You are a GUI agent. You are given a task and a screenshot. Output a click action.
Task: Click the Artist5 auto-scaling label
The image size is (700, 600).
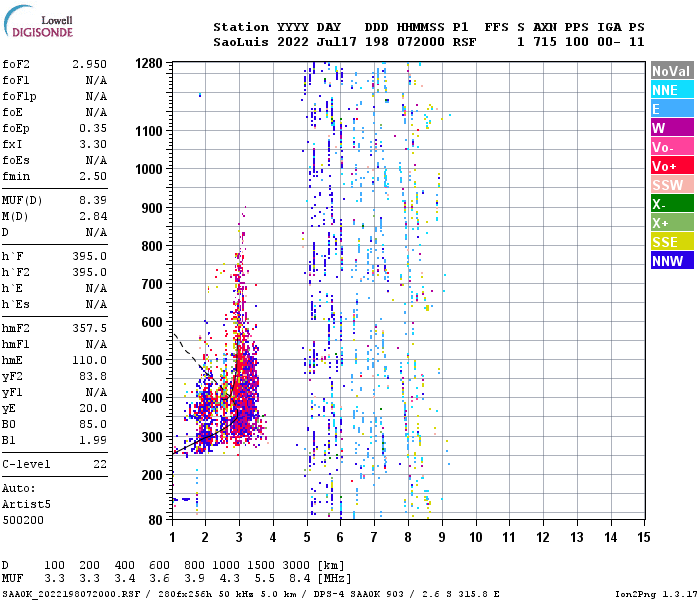26,504
